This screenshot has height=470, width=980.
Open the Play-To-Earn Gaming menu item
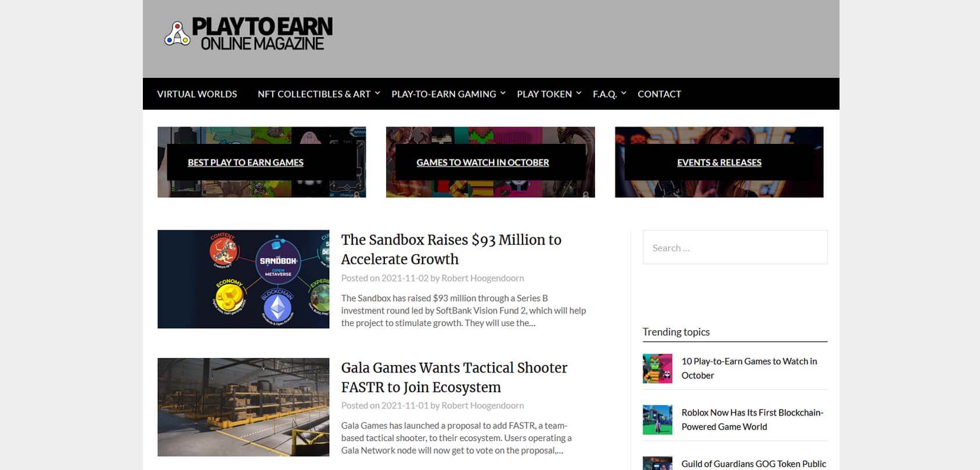click(x=444, y=94)
